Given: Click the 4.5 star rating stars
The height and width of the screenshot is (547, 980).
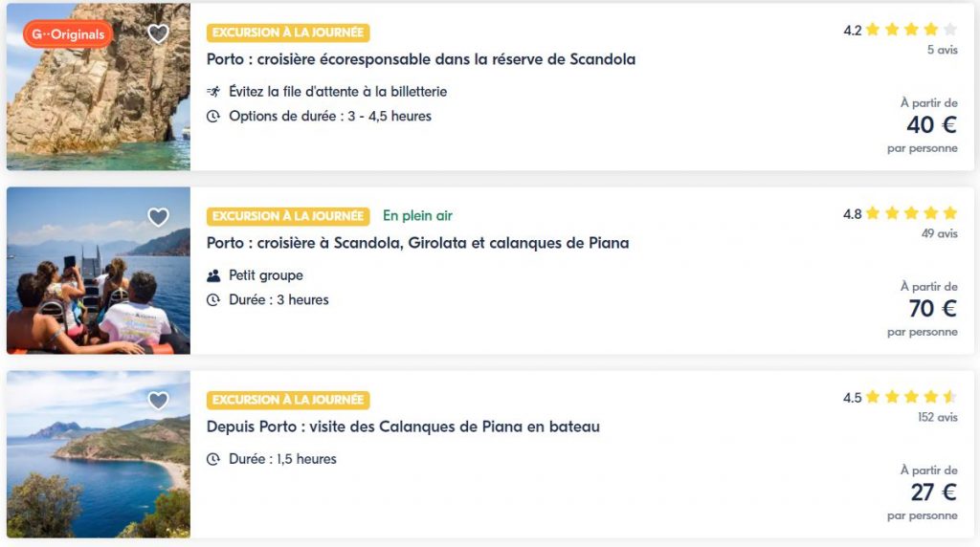Looking at the screenshot, I should tap(910, 397).
